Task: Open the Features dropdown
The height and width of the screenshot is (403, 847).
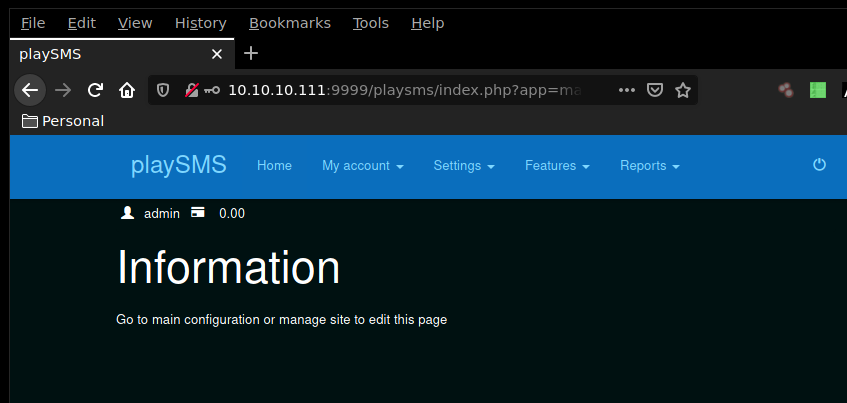Action: point(556,166)
